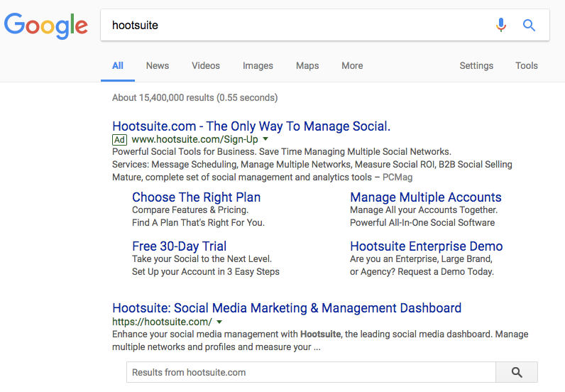Click the hootsuite.com site search magnifier button
Viewport: 565px width, 392px height.
[x=517, y=372]
